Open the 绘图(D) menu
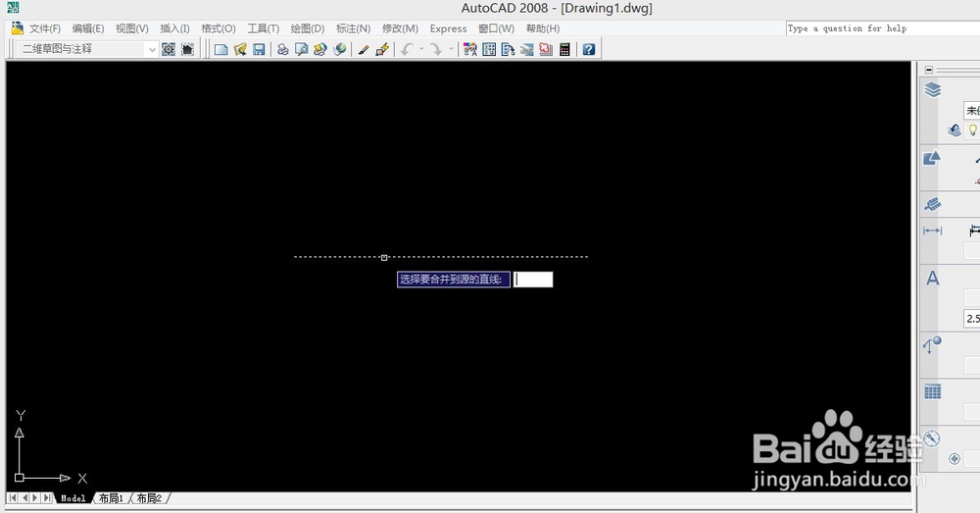This screenshot has height=513, width=980. (x=308, y=28)
